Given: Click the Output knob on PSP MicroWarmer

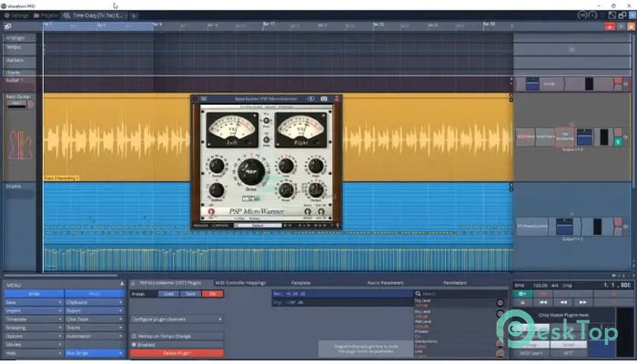Looking at the screenshot, I should [315, 191].
